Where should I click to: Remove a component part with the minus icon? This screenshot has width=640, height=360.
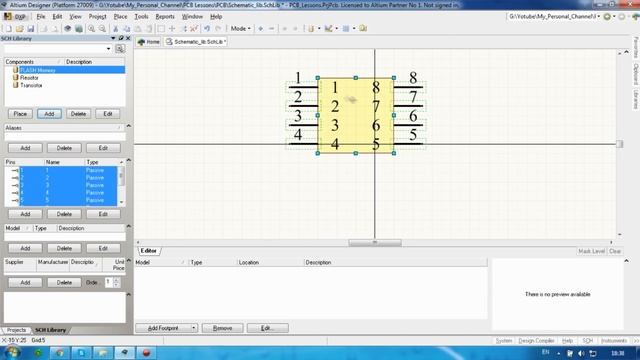click(x=271, y=29)
